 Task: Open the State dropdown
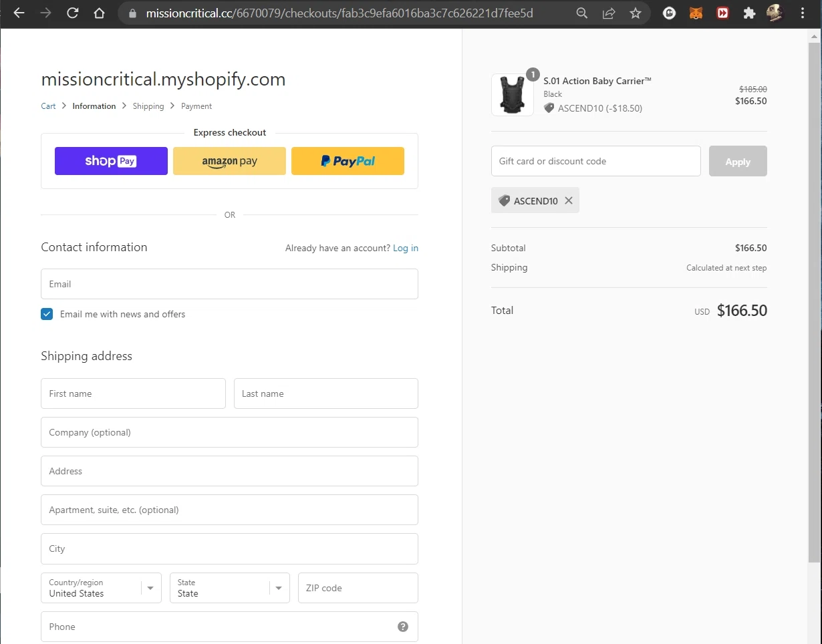(229, 588)
